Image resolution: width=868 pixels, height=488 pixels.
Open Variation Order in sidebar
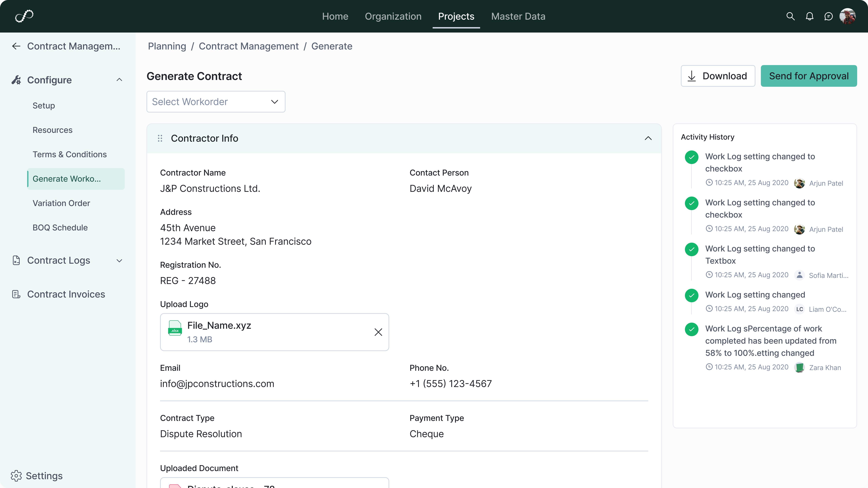61,203
